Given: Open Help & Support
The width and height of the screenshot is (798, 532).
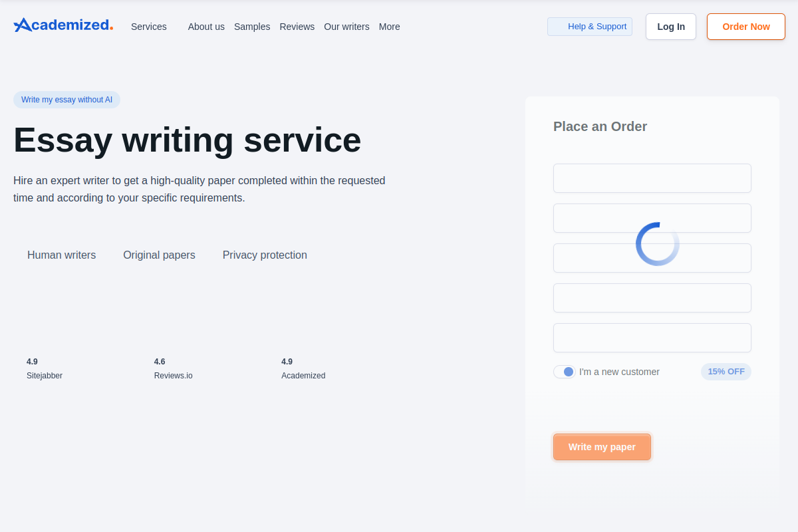Looking at the screenshot, I should tap(590, 27).
